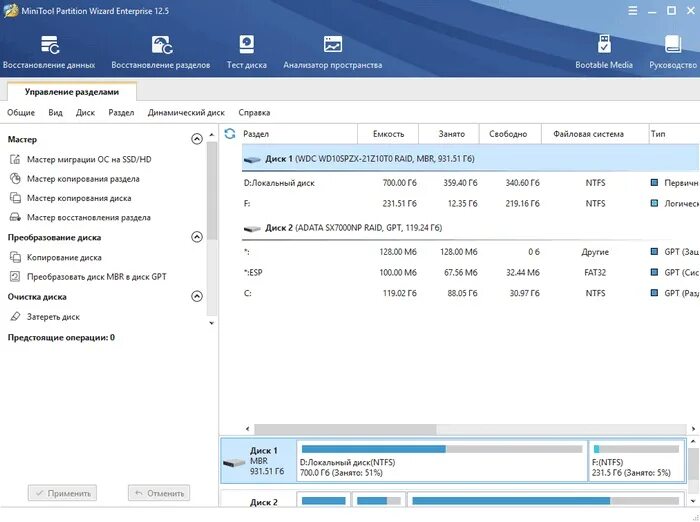Click FAT32 file system cell
The image size is (700, 522).
click(x=595, y=272)
